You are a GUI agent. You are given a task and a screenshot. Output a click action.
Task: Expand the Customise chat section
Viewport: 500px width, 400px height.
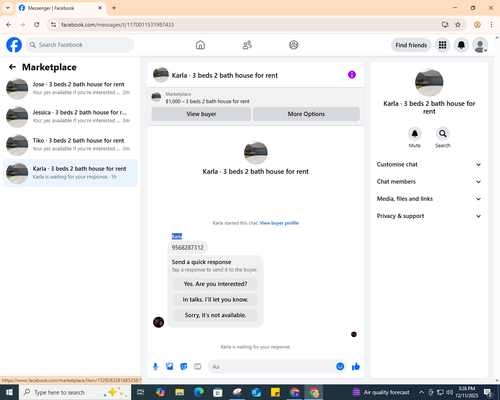pos(429,164)
